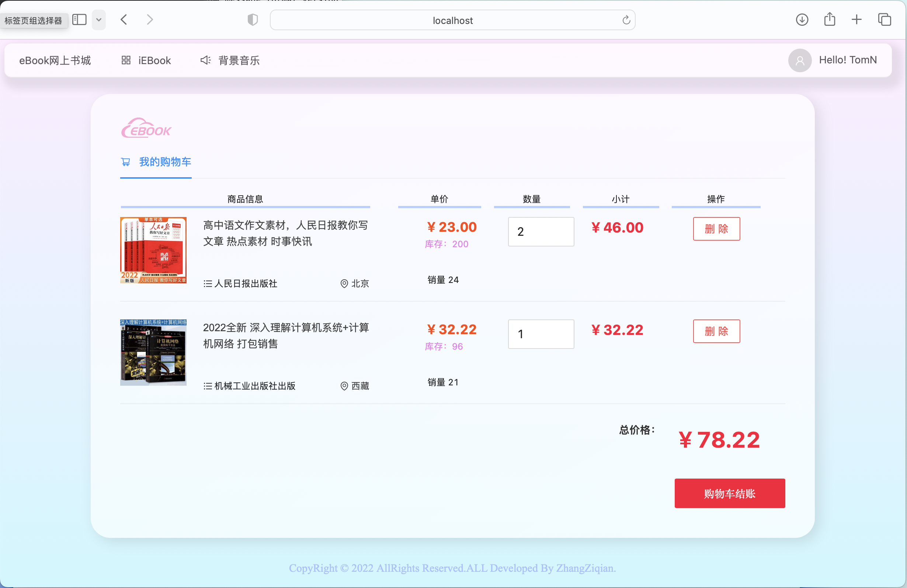Screen dimensions: 907x588
Task: Go forward to next page
Action: click(x=150, y=20)
